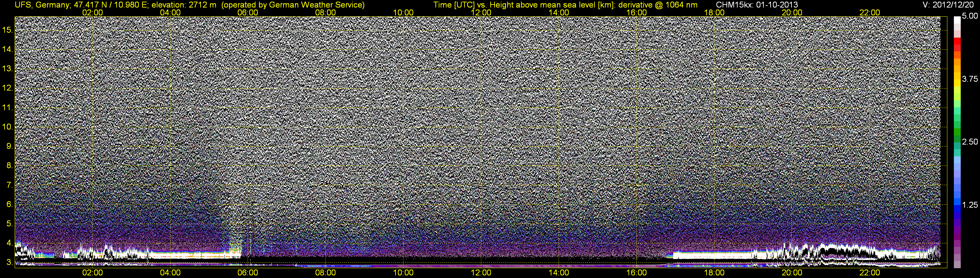Click bottom time axis label 18:00
This screenshot has width=980, height=278.
[714, 273]
